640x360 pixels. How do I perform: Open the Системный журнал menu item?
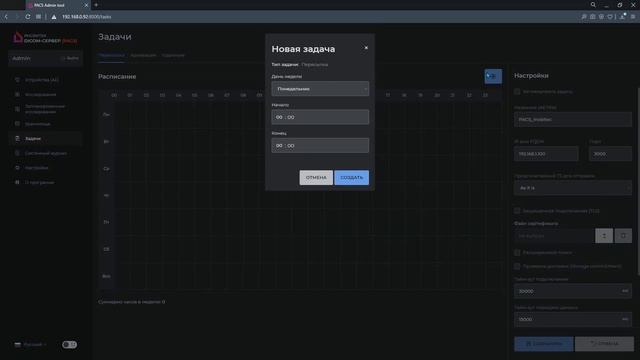point(46,153)
